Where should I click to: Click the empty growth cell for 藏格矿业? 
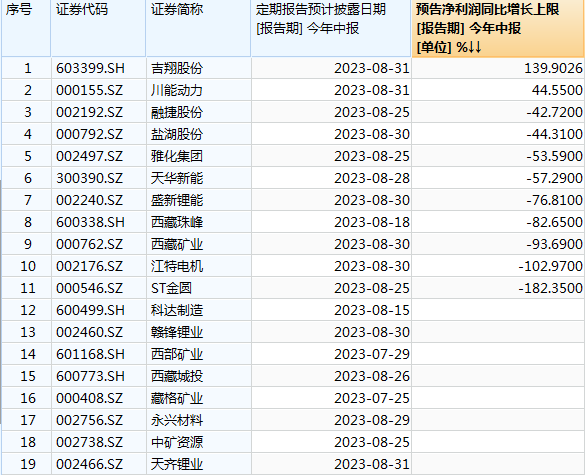click(498, 398)
